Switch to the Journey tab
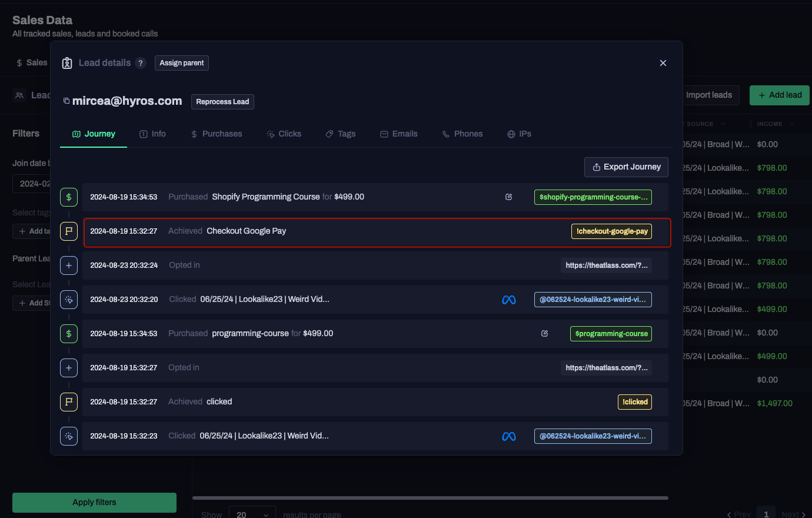This screenshot has width=812, height=518. click(94, 134)
